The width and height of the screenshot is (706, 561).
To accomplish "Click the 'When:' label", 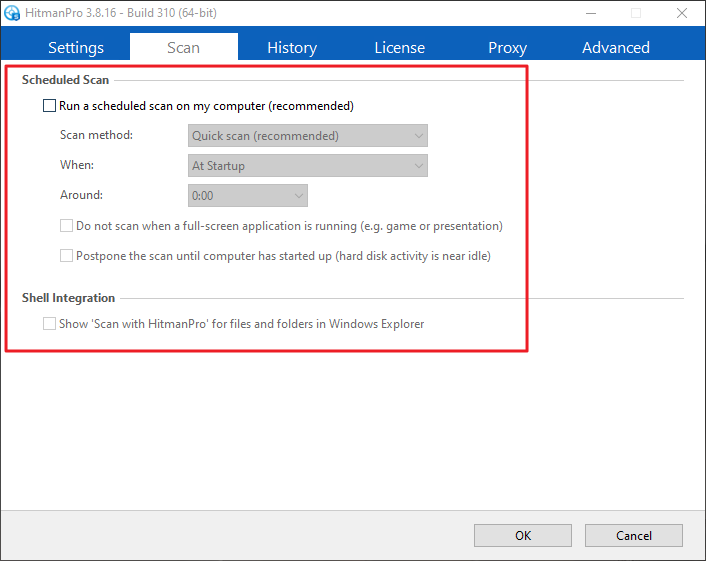I will pyautogui.click(x=77, y=165).
